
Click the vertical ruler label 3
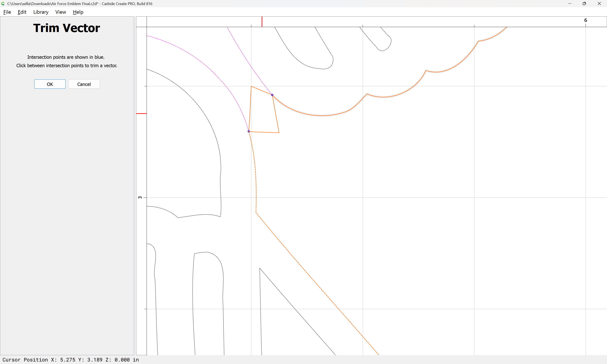tap(140, 197)
